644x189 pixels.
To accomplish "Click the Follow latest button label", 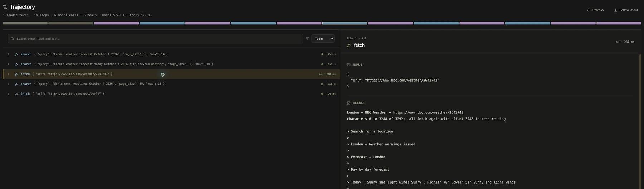I will tap(629, 10).
